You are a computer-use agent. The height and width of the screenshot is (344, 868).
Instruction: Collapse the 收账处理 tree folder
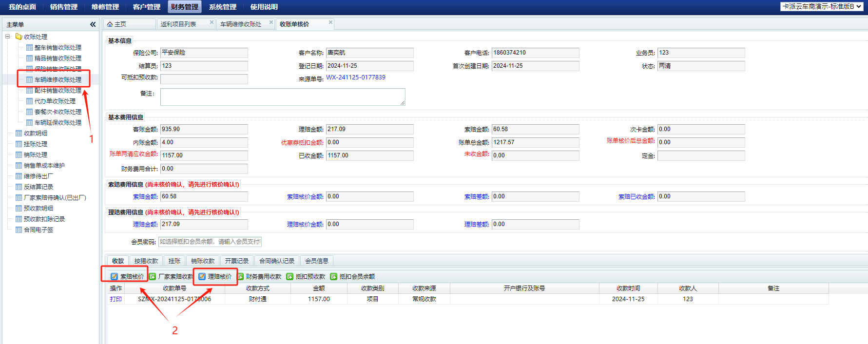[8, 37]
